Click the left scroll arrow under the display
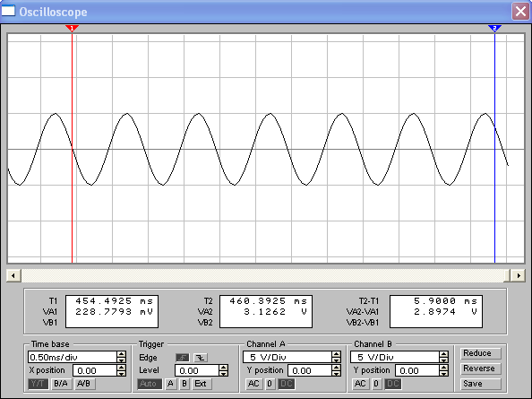Viewport: 532px width, 399px height. [13, 275]
